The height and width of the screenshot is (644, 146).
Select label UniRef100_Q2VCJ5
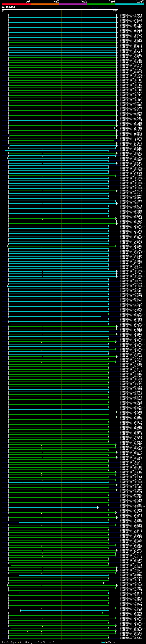coord(131,110)
